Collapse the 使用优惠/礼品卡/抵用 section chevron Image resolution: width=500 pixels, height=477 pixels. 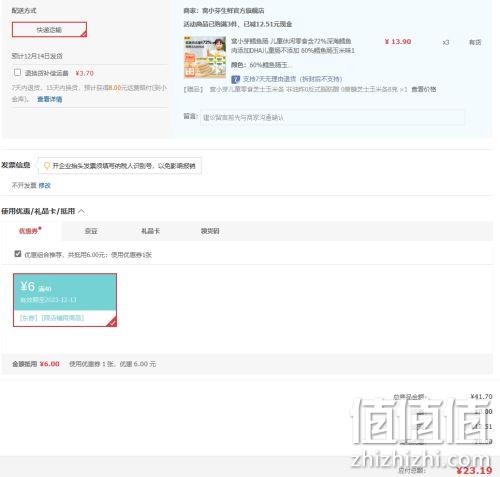point(82,211)
